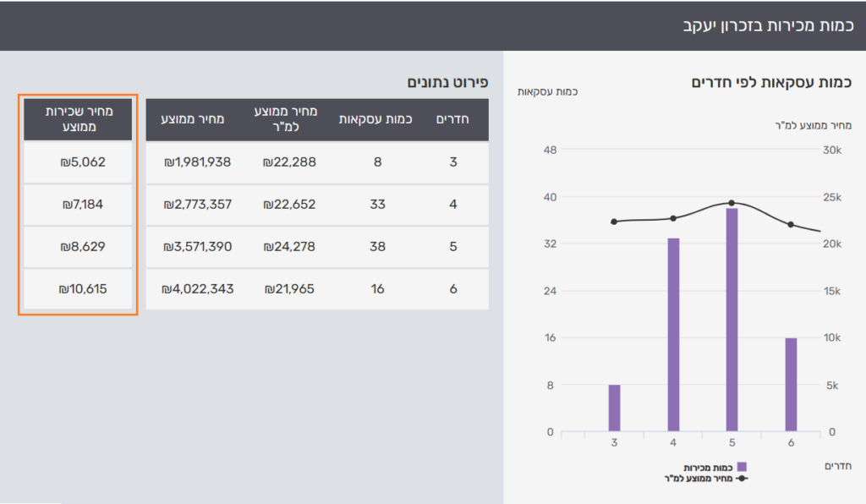Click the line data point above 3 rooms
Screen dimensions: 866x504
point(614,222)
